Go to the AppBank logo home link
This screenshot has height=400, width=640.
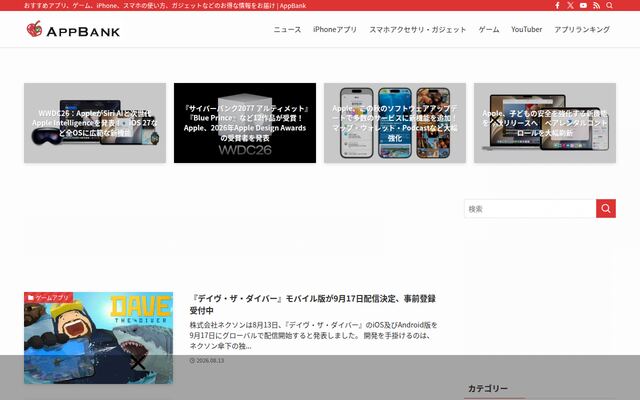point(73,29)
